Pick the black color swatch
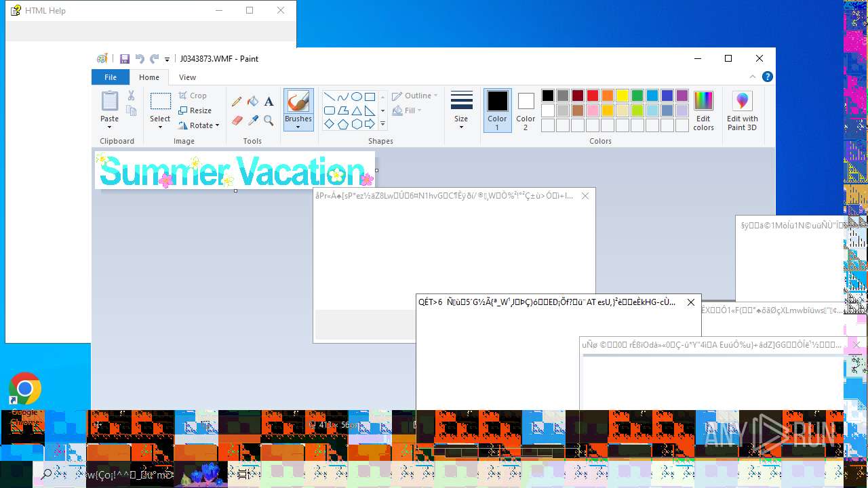Screen dimensions: 868x488 coord(548,96)
